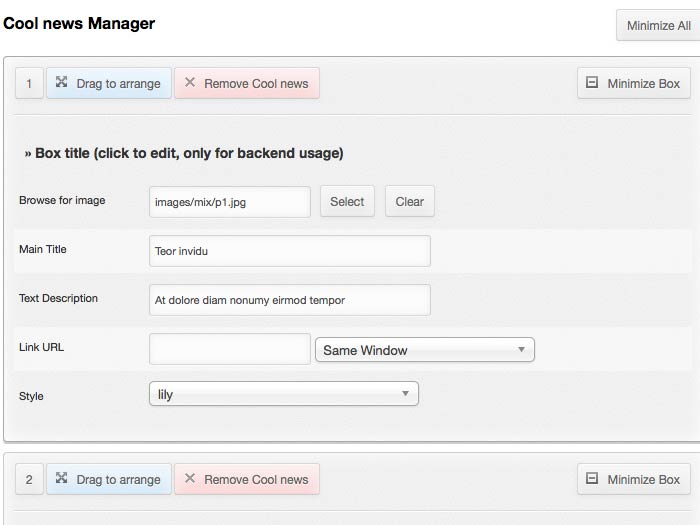This screenshot has height=525, width=700.
Task: Open the Same Window link target dropdown
Action: point(424,350)
